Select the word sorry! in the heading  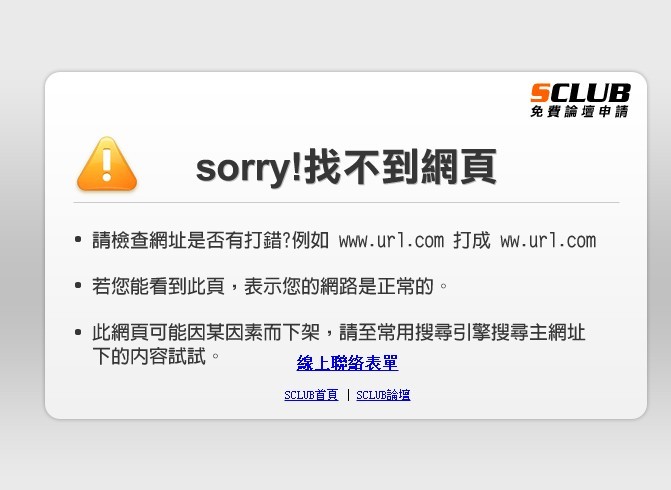coord(249,169)
